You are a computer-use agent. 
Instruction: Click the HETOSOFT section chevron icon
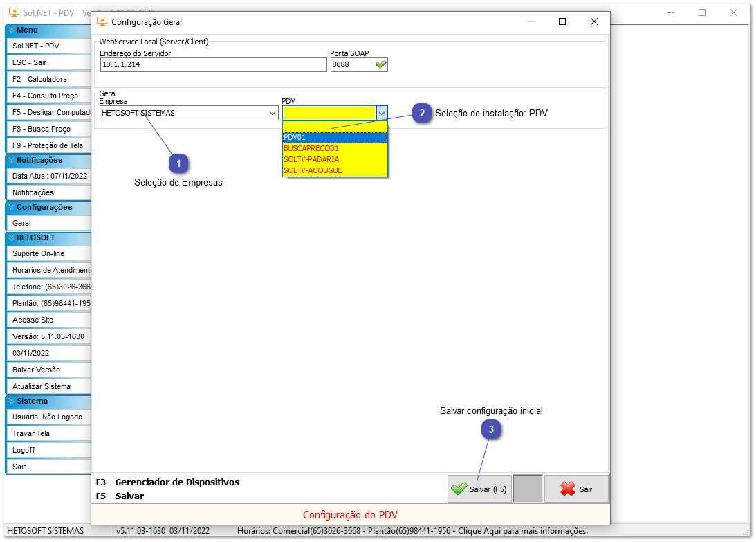pos(11,238)
